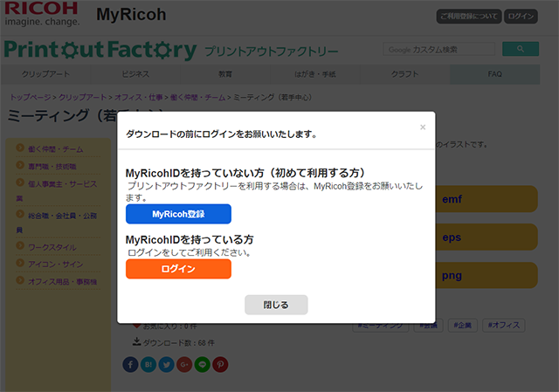This screenshot has width=559, height=392.
Task: Click the #企業 tag
Action: point(462,325)
